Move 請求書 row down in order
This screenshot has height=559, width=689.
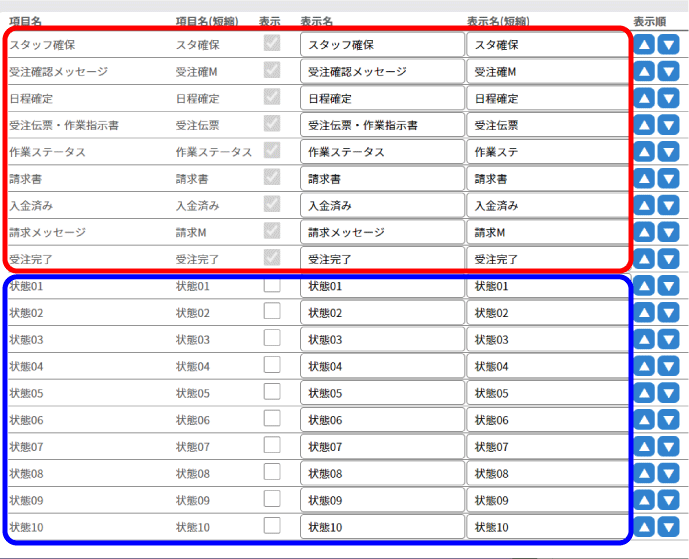pyautogui.click(x=668, y=179)
